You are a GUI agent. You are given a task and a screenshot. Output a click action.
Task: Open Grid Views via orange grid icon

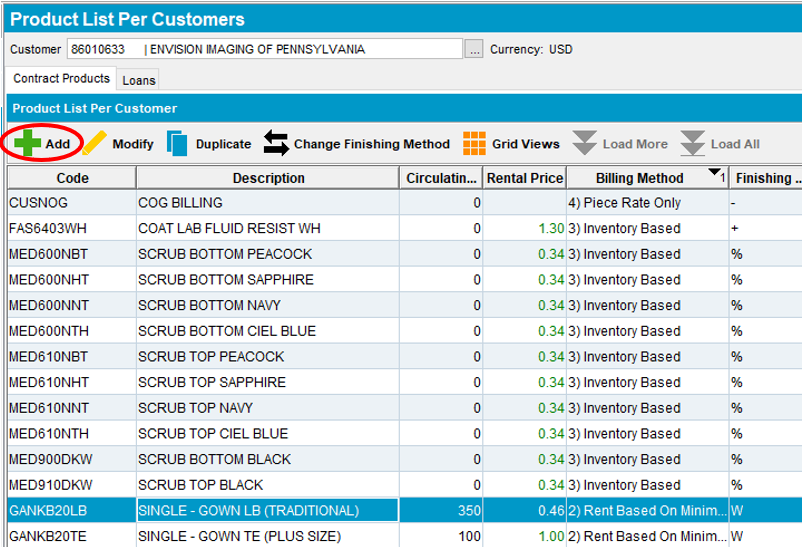pyautogui.click(x=474, y=144)
